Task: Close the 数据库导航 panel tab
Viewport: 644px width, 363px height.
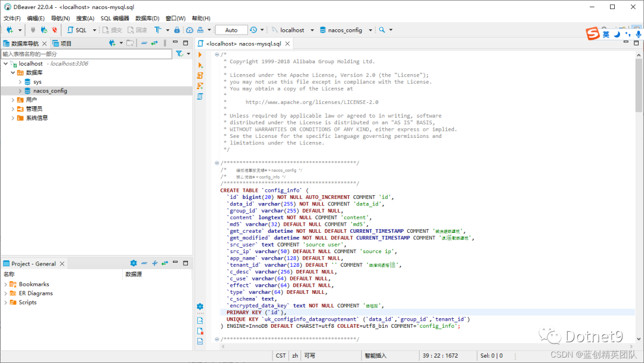Action: (x=45, y=44)
